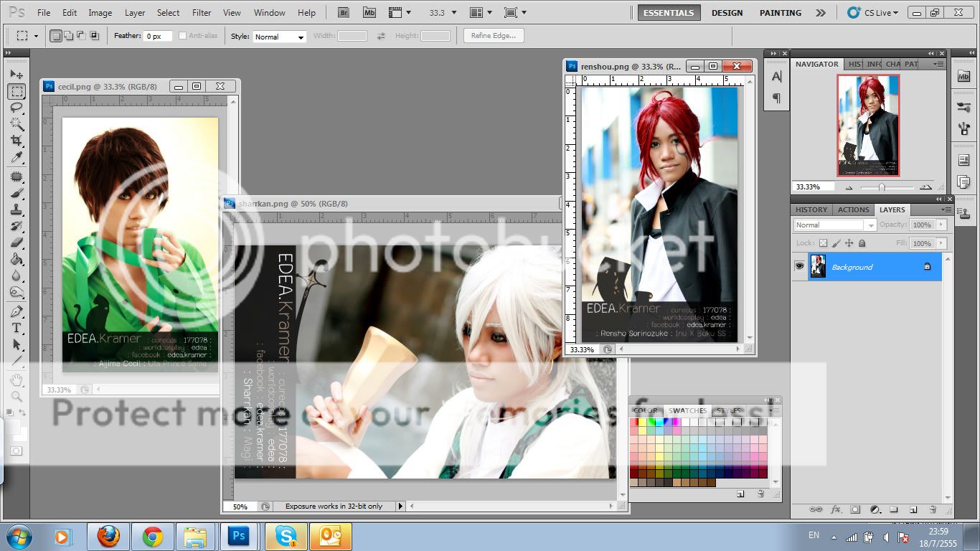Click the Navigator zoom slider handle
This screenshot has height=551, width=980.
pos(882,187)
